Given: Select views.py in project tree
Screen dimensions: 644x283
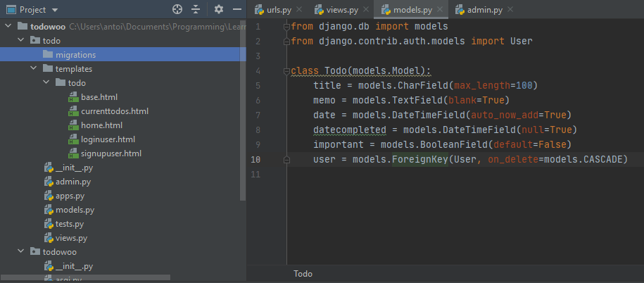Looking at the screenshot, I should [x=72, y=238].
